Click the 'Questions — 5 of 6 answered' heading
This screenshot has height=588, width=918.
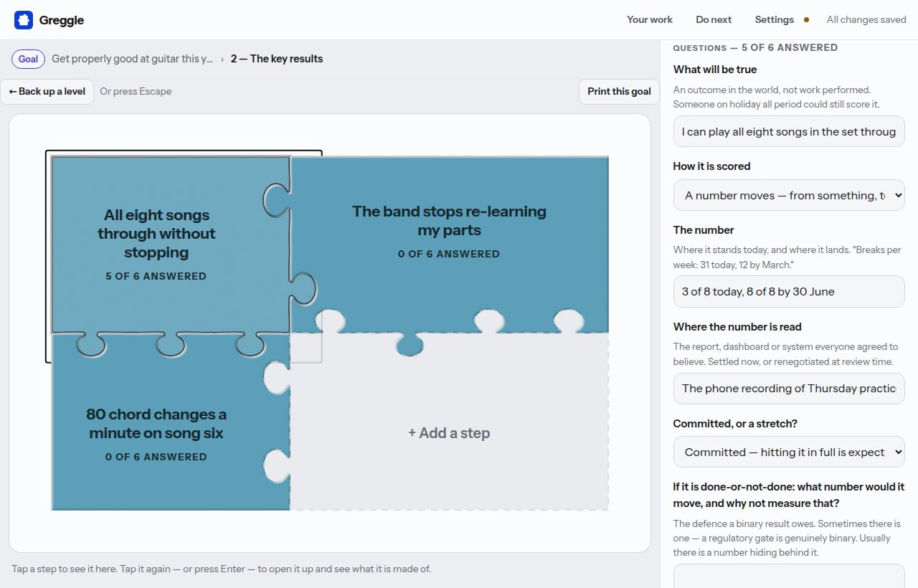[x=755, y=47]
